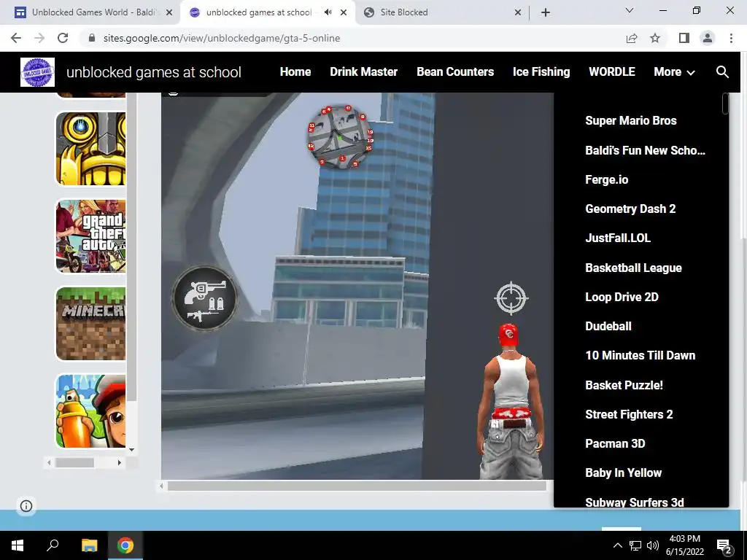This screenshot has height=560, width=747.
Task: Open the volume icon in system tray
Action: click(x=653, y=545)
